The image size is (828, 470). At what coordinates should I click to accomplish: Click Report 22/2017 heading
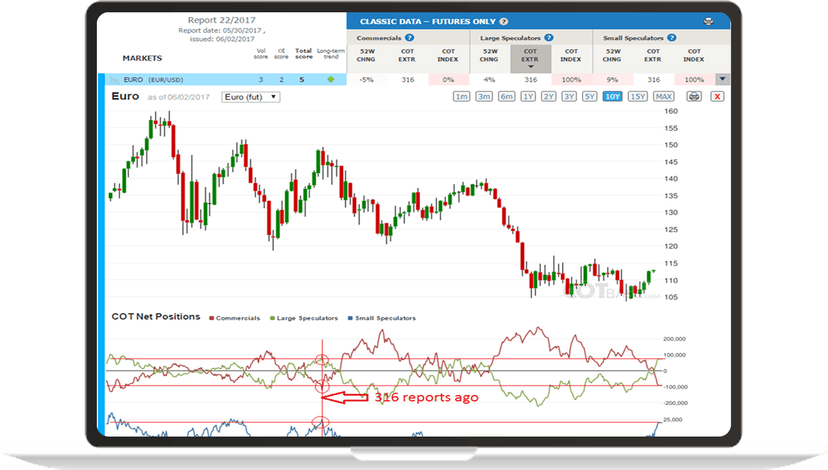click(222, 20)
